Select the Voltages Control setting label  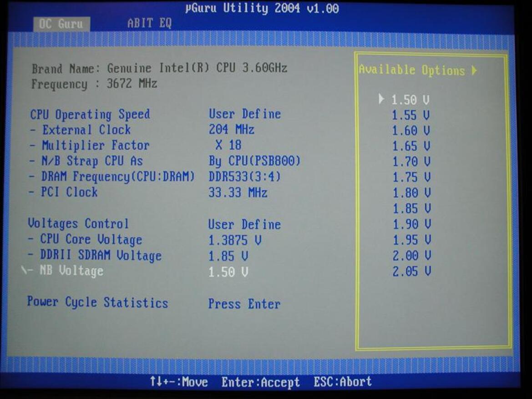click(78, 223)
